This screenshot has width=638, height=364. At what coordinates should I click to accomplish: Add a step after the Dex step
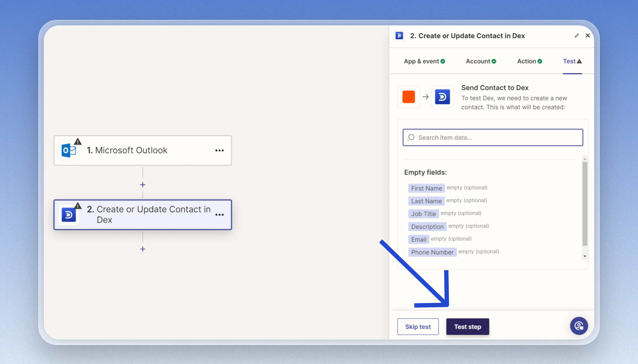[x=143, y=249]
